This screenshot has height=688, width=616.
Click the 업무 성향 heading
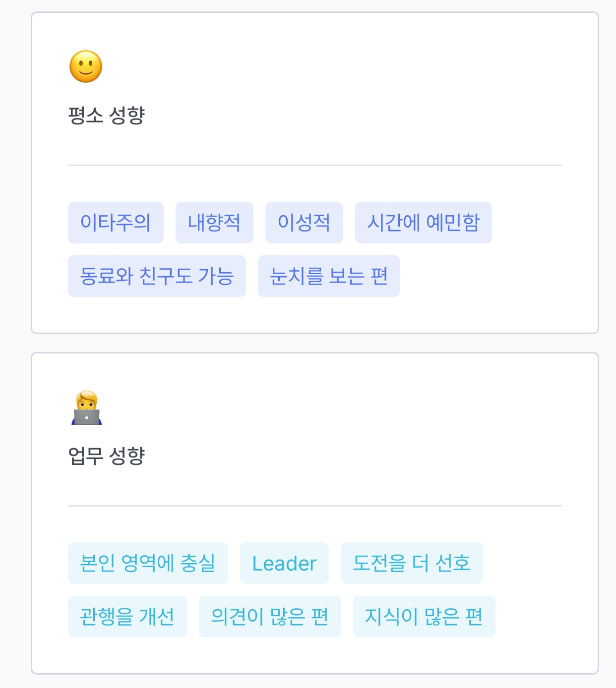pyautogui.click(x=106, y=456)
